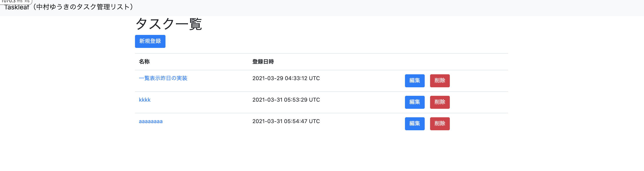Select the 2021-03-31 05:53:29 UTC timestamp cell
Screen dimensions: 644x171
tap(286, 100)
